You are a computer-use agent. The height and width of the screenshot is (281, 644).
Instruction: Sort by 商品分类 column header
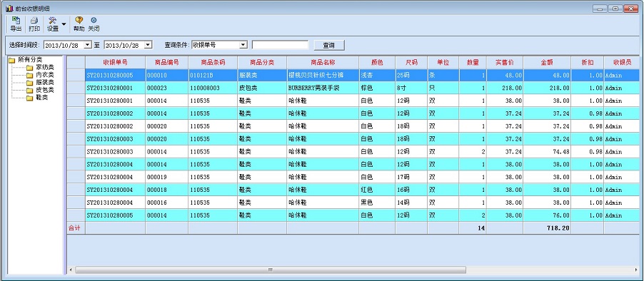(262, 62)
